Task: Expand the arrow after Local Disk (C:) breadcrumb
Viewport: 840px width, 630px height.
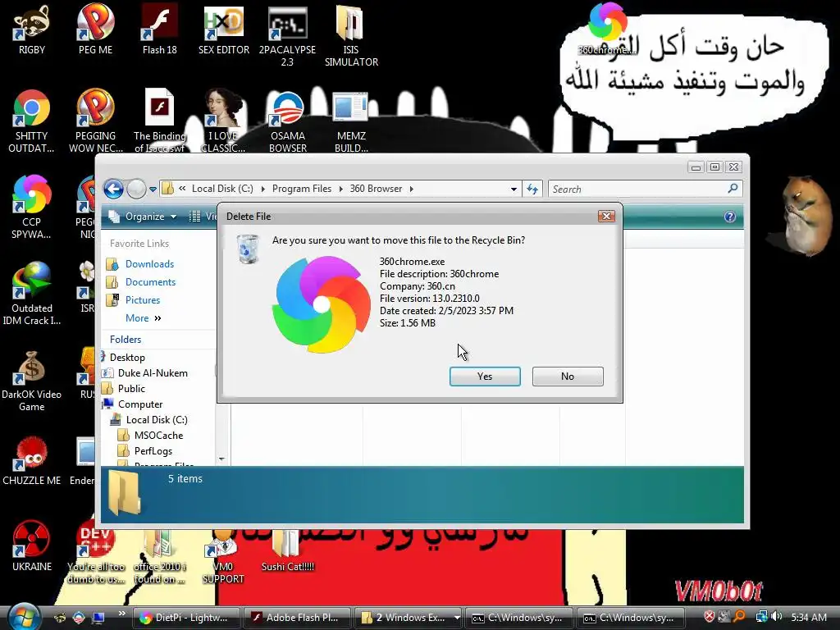Action: point(263,189)
